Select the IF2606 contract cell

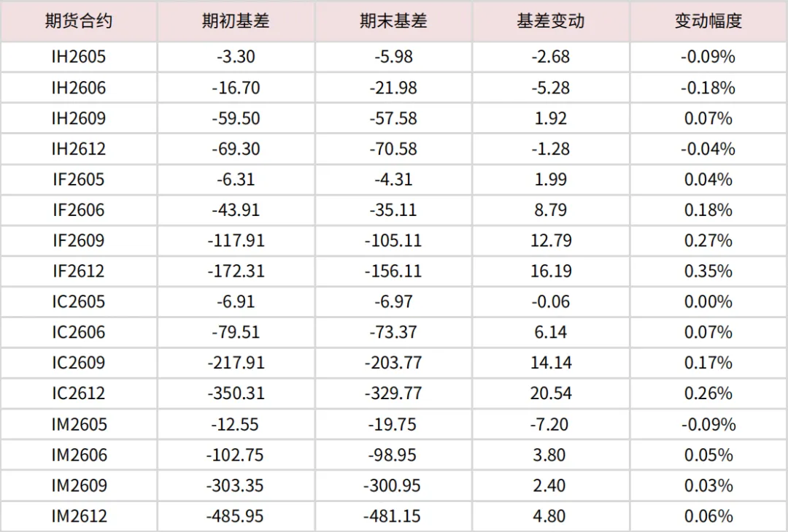78,210
